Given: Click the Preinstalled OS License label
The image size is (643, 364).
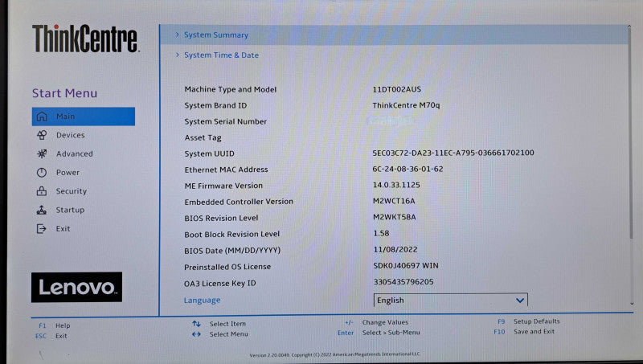Looking at the screenshot, I should click(x=227, y=267).
